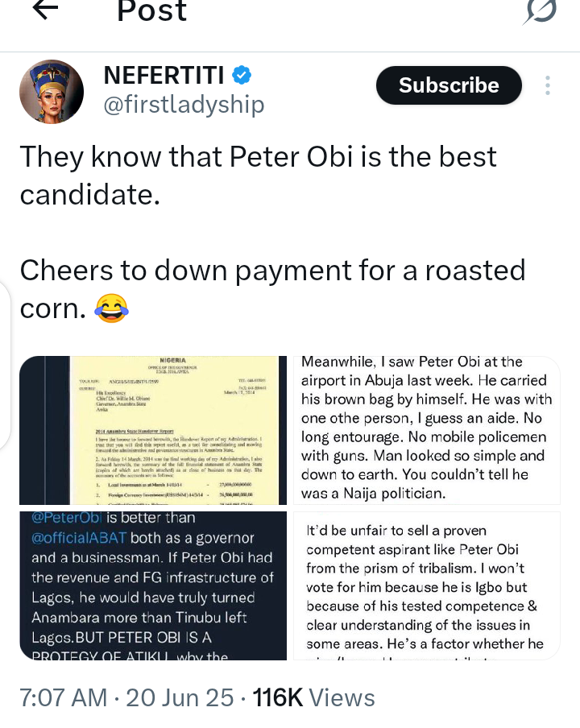Click the 7:07 AM post time
580x728 pixels.
[64, 697]
